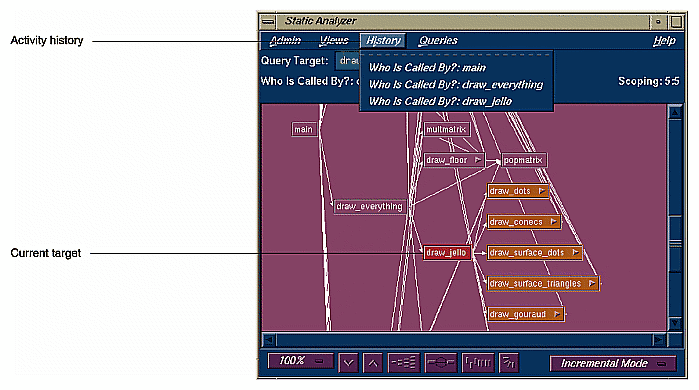Click the tear-off dashed line in History menu

pos(456,55)
